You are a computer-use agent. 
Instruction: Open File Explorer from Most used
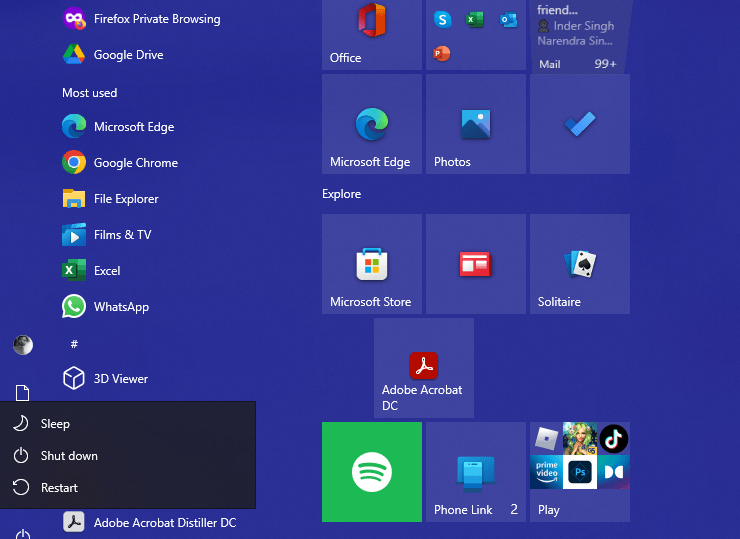point(111,199)
